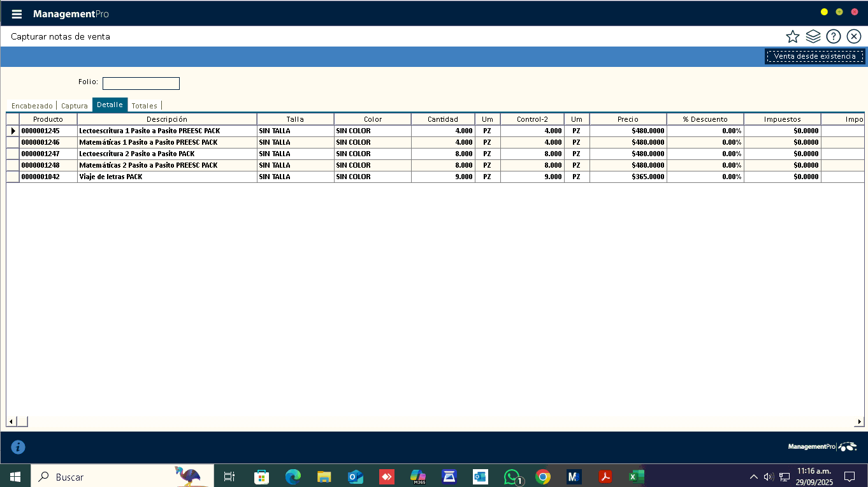Screen dimensions: 868x487
Task: Select the Viaje de letras PACK row
Action: [x=166, y=177]
